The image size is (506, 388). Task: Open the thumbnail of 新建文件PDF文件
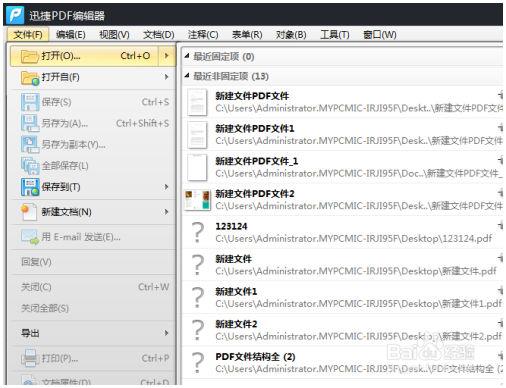[197, 102]
